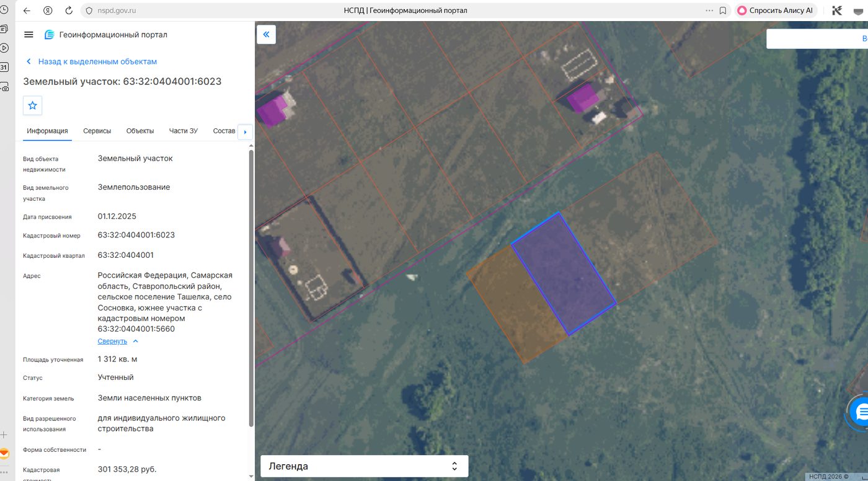Viewport: 868px width, 481px height.
Task: Switch to the Сервисы tab
Action: click(x=97, y=131)
